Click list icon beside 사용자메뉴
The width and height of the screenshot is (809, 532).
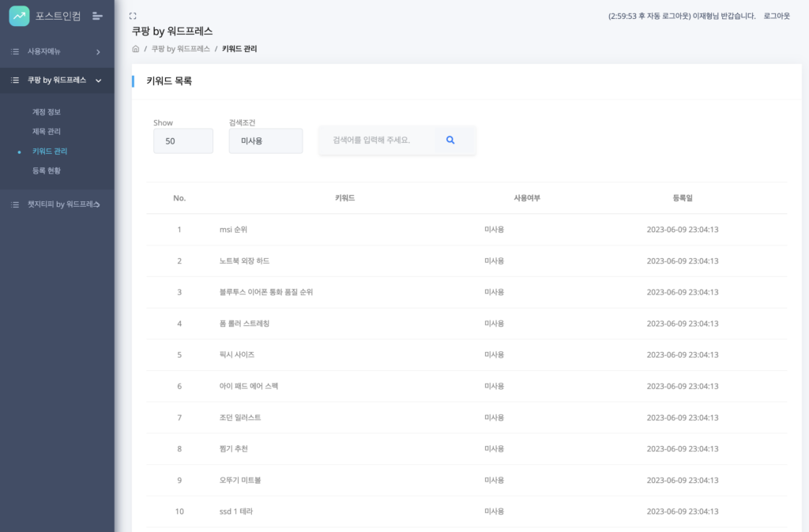15,51
